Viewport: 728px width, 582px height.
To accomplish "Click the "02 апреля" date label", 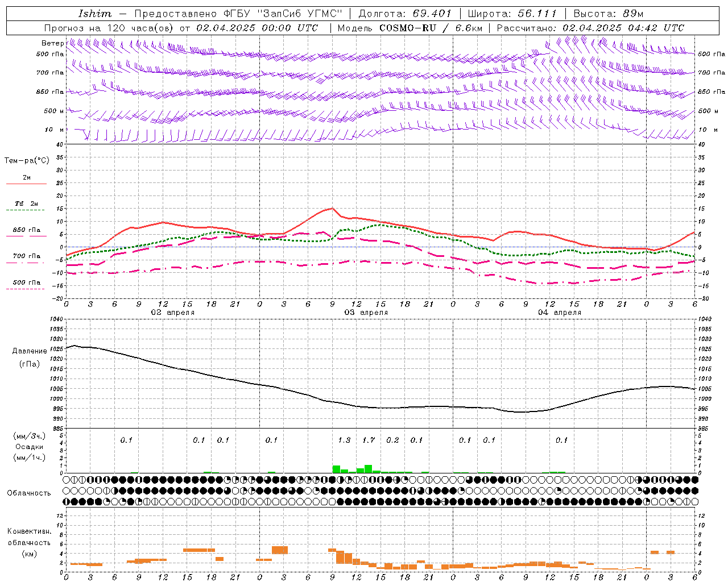I will (x=172, y=312).
